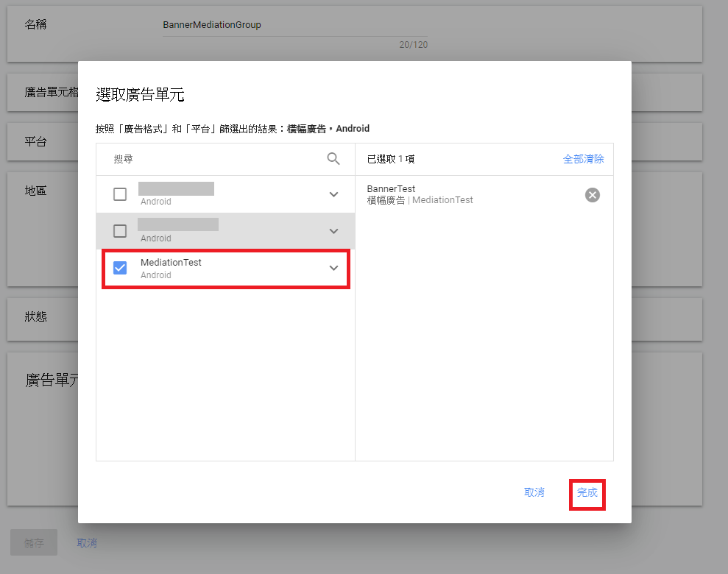Screen dimensions: 728x574
Task: Click the BannerMediationGroup name field
Action: (295, 25)
